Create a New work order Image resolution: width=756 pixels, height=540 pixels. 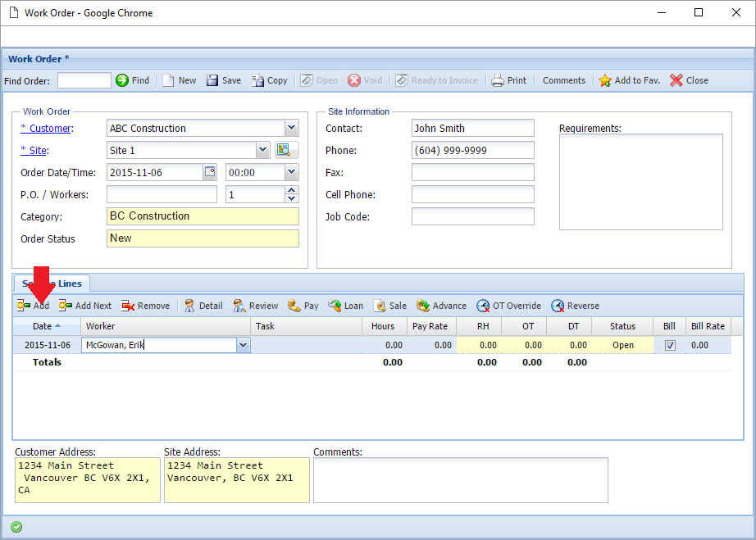click(180, 80)
